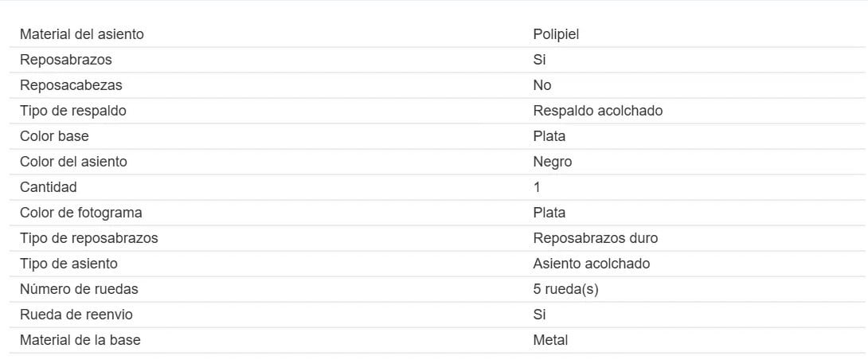The width and height of the screenshot is (868, 360).
Task: Click the 'Color del asiento' label
Action: [73, 162]
